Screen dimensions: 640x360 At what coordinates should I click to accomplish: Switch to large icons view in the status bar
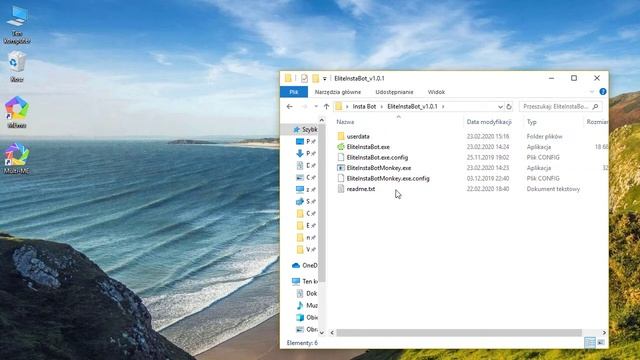tap(601, 342)
